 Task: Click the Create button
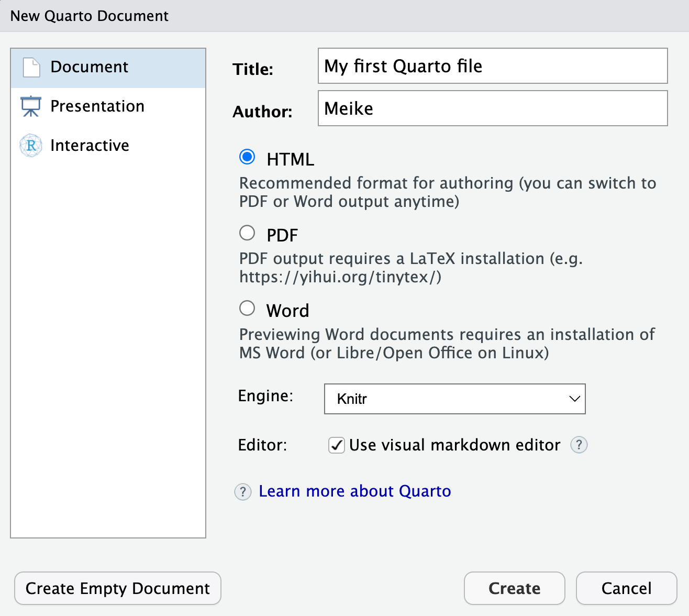pyautogui.click(x=514, y=588)
